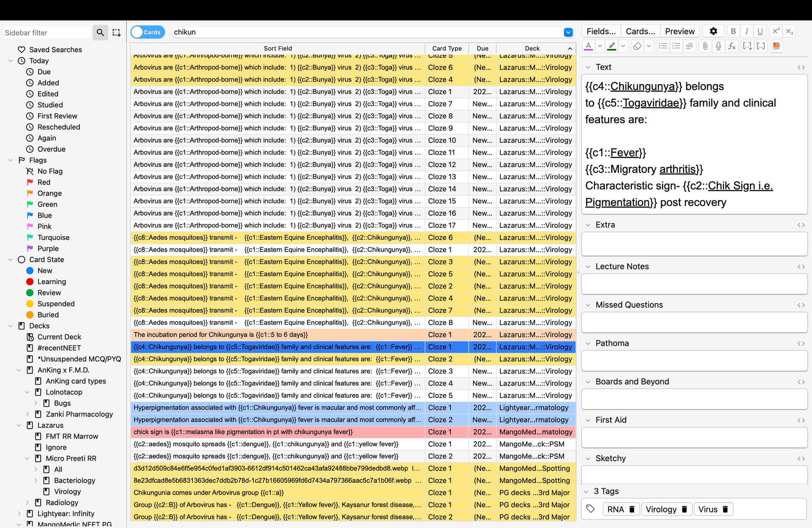This screenshot has width=812, height=528.
Task: Open the equations fx menu
Action: point(732,46)
